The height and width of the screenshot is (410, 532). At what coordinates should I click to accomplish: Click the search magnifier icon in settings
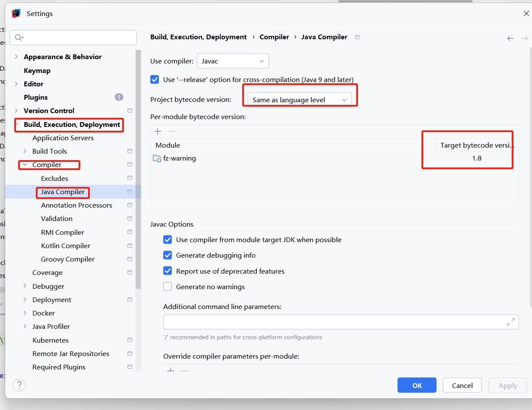[19, 38]
